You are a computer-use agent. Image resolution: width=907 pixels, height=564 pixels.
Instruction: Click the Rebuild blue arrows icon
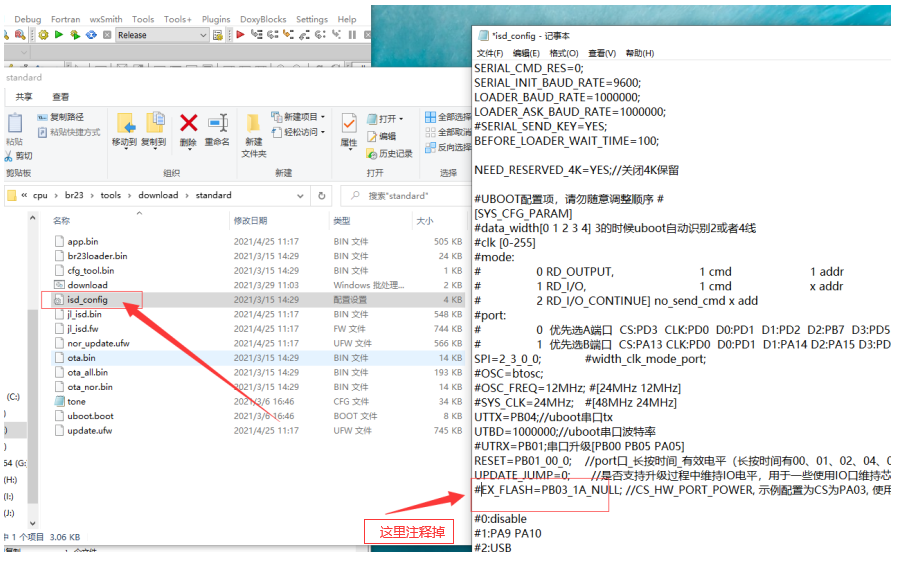click(x=91, y=35)
